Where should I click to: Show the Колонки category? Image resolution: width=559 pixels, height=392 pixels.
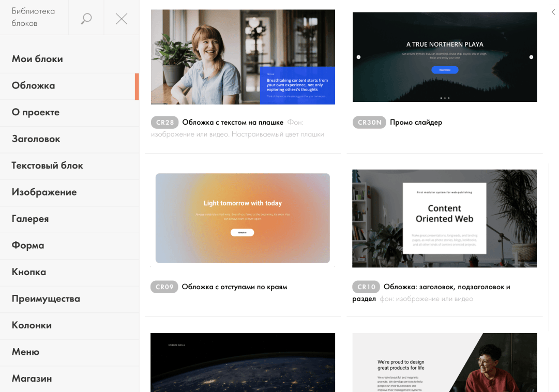(x=69, y=325)
